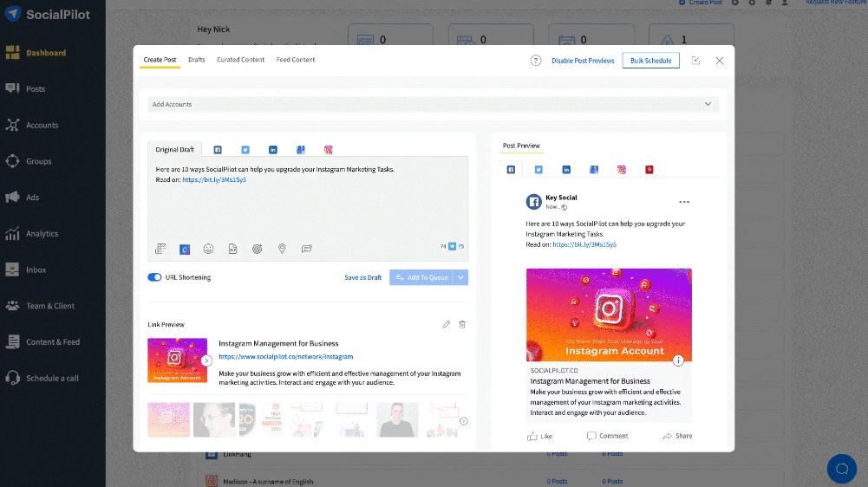The width and height of the screenshot is (868, 487).
Task: Toggle URL Shortening switch
Action: point(154,277)
